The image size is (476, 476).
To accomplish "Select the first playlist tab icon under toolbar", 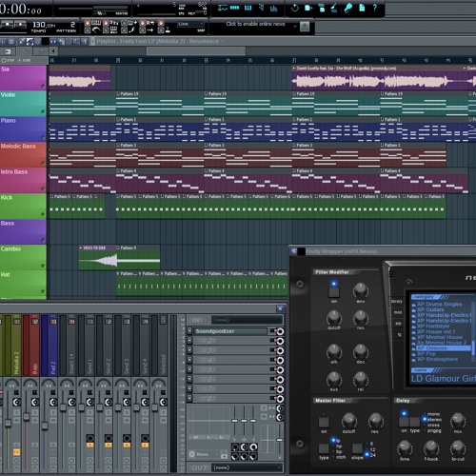I will (x=8, y=51).
